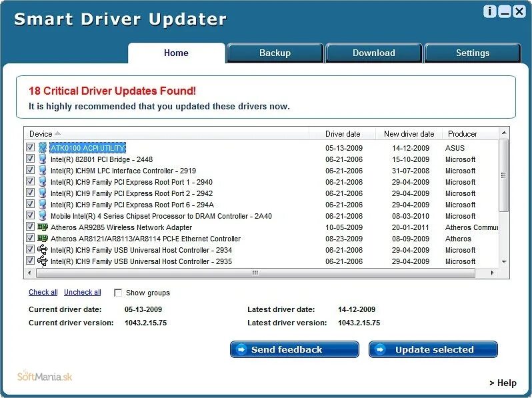This screenshot has width=532, height=398.
Task: Toggle checkbox for PCI Express Root Port 2
Action: point(30,193)
